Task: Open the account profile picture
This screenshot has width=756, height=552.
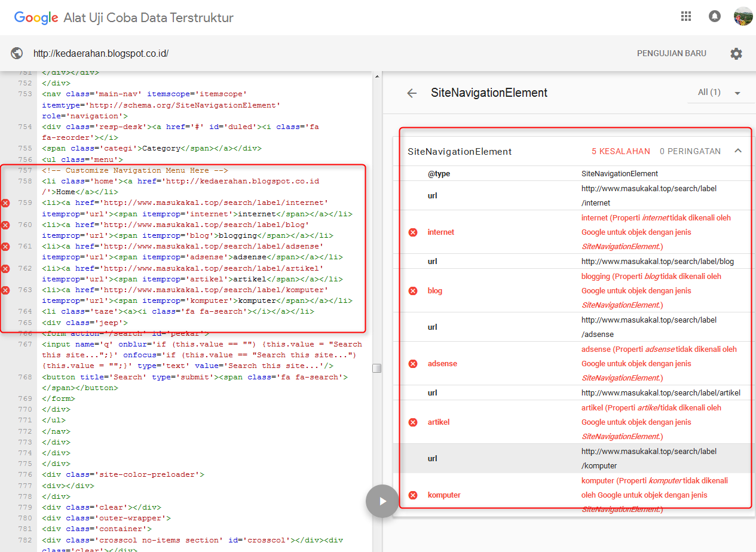Action: point(743,16)
